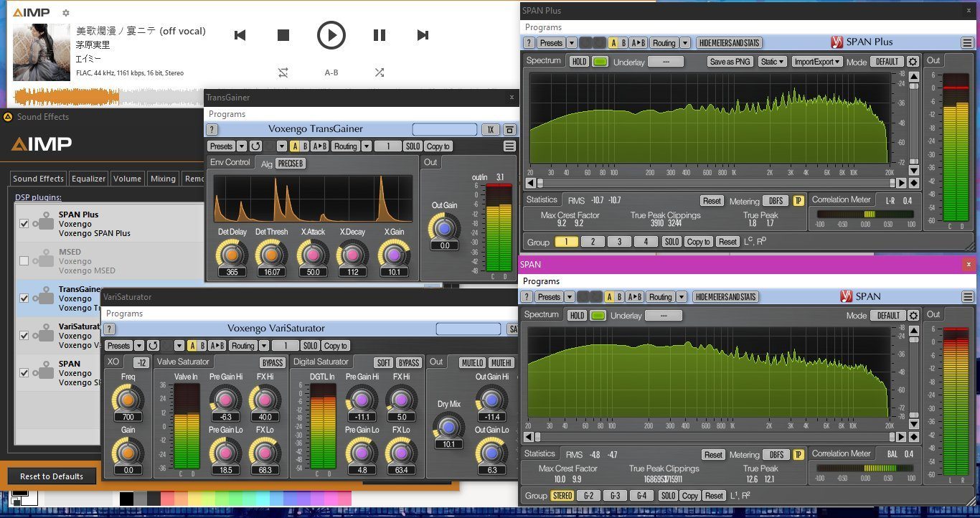Open VariSaturator help question-mark button

[x=110, y=329]
